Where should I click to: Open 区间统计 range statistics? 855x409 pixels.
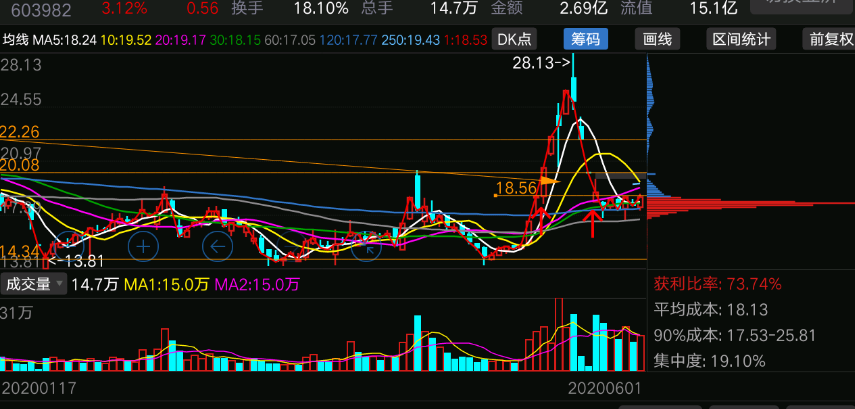tap(742, 39)
